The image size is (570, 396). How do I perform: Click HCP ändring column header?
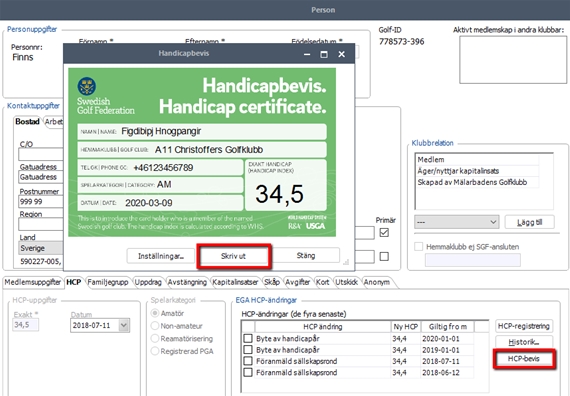point(323,327)
